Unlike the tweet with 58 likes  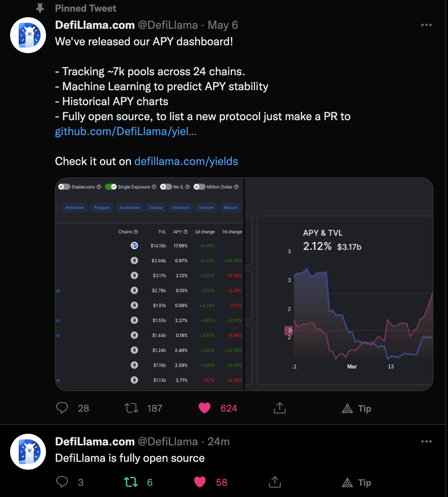200,482
